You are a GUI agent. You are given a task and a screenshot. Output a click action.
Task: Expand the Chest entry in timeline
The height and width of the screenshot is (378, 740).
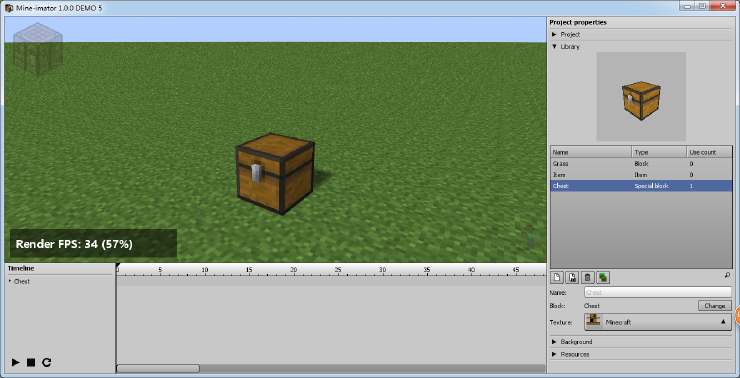tap(10, 281)
